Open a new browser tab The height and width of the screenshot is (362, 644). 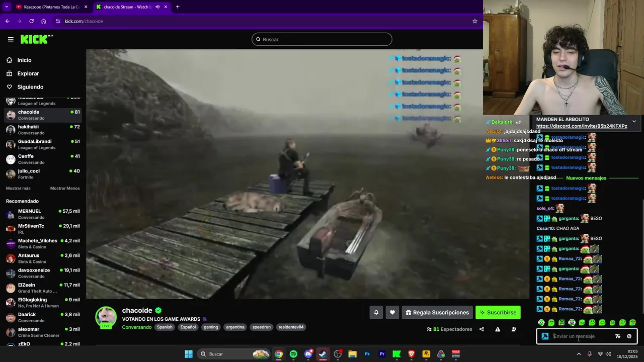coord(178,7)
